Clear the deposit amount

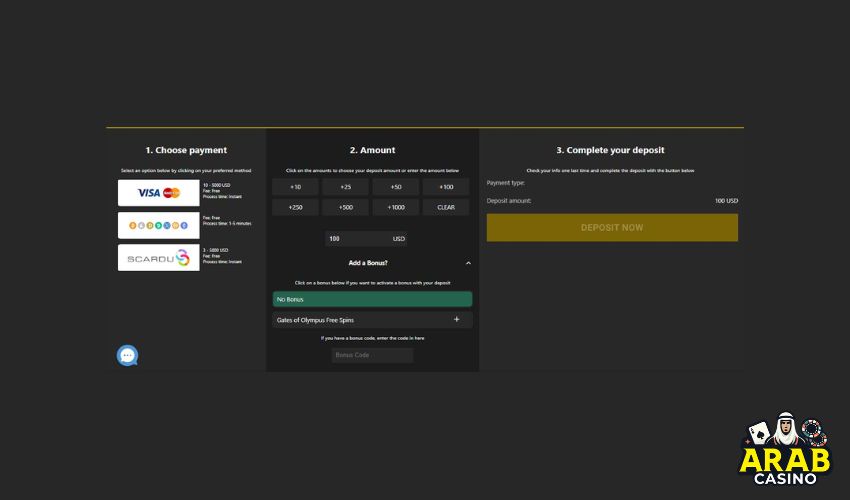coord(446,207)
